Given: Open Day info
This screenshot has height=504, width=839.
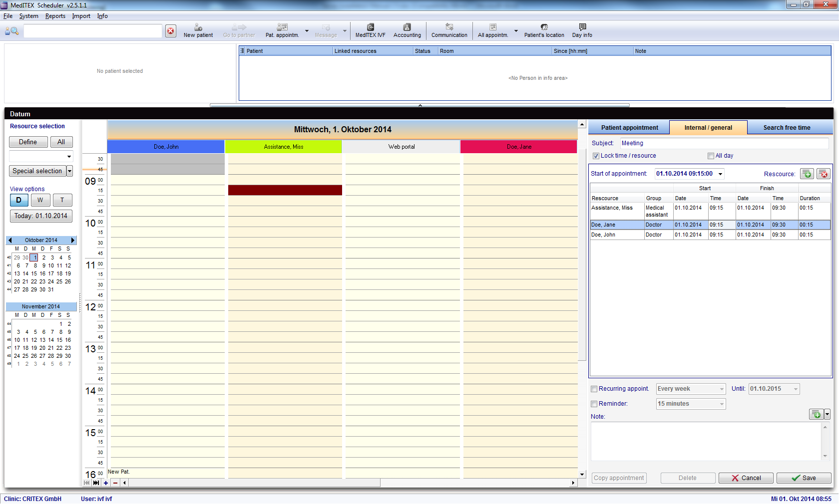Looking at the screenshot, I should tap(582, 30).
